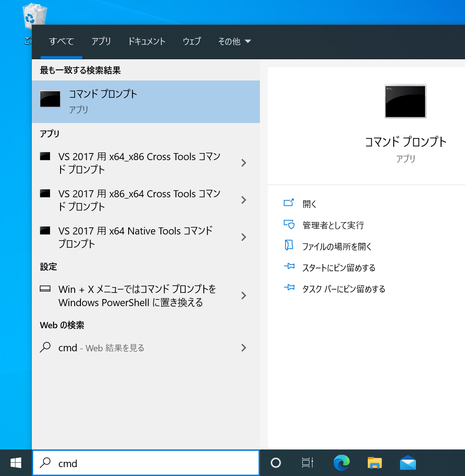Open File Explorer from taskbar
Viewport: 465px width, 476px height.
pos(375,463)
